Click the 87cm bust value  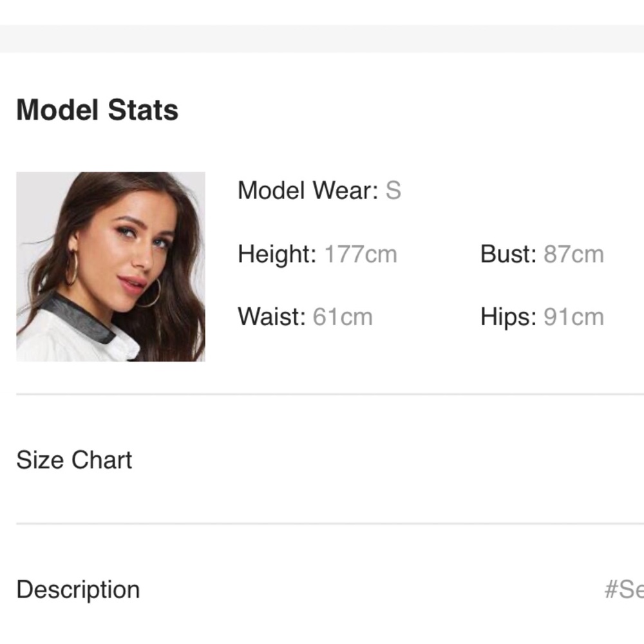pos(574,254)
